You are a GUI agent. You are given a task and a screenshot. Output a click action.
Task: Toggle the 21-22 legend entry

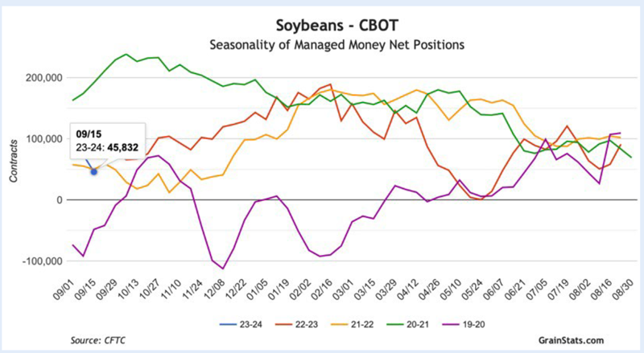[x=352, y=324]
